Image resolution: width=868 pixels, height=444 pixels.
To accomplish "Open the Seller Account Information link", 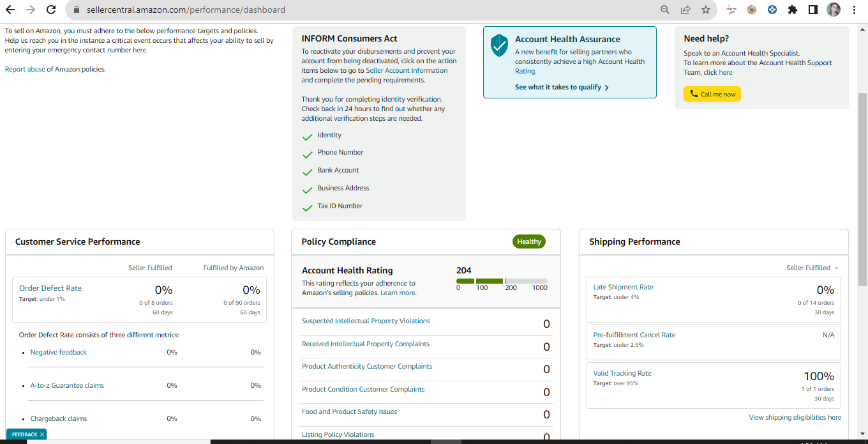I will click(407, 71).
